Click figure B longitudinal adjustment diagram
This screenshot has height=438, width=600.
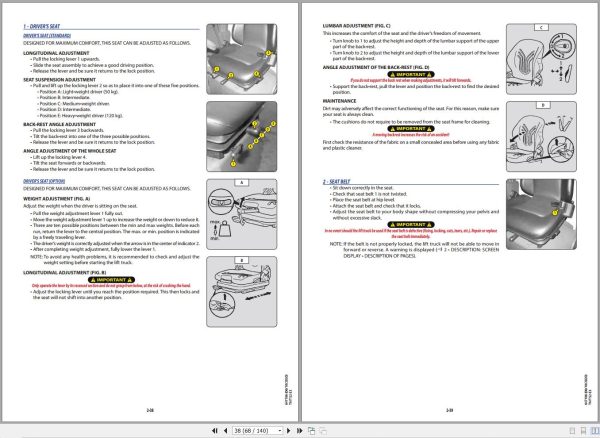coord(242,291)
